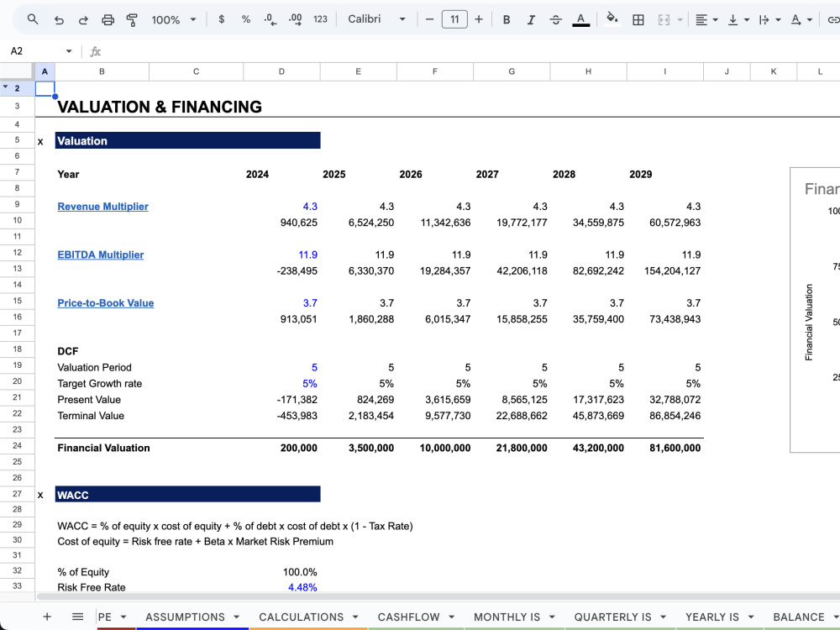The width and height of the screenshot is (840, 630).
Task: Select the Valuation section header cell
Action: click(x=187, y=140)
